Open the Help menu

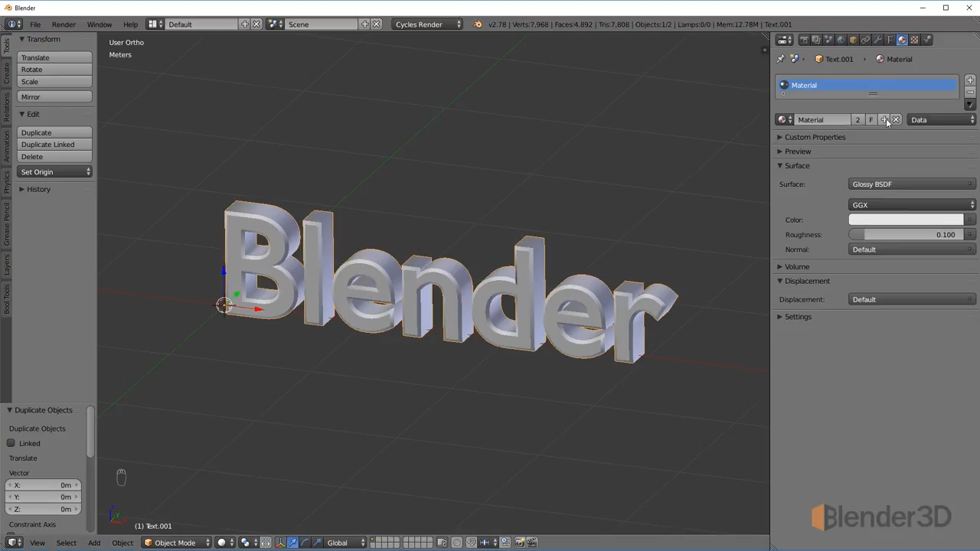(131, 24)
